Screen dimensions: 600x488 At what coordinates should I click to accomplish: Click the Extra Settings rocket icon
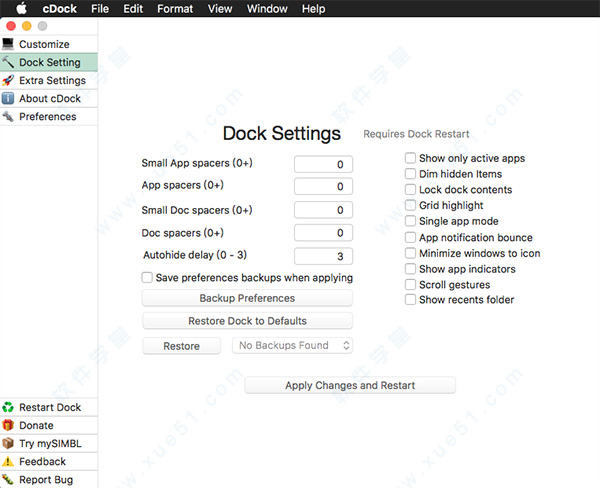[x=8, y=80]
